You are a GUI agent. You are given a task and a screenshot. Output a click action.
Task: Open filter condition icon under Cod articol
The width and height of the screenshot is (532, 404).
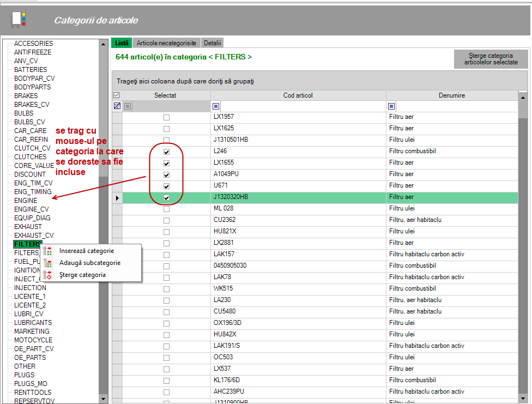coord(216,106)
